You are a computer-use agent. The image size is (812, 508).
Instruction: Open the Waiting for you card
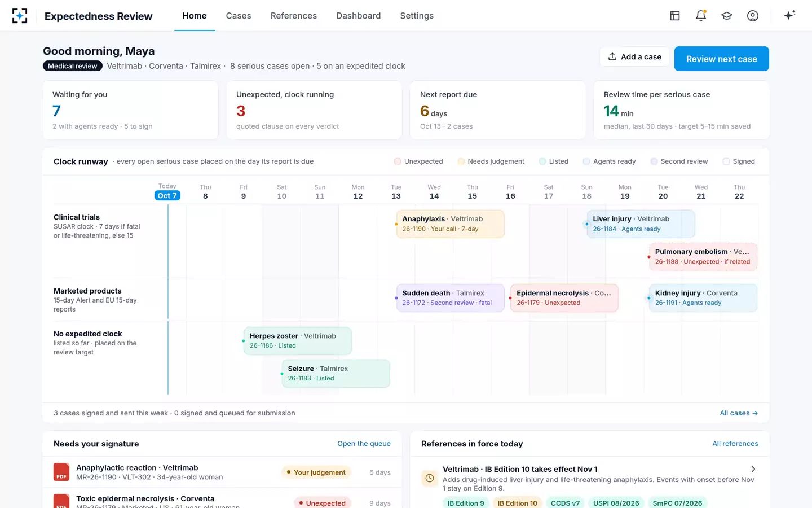tap(130, 110)
